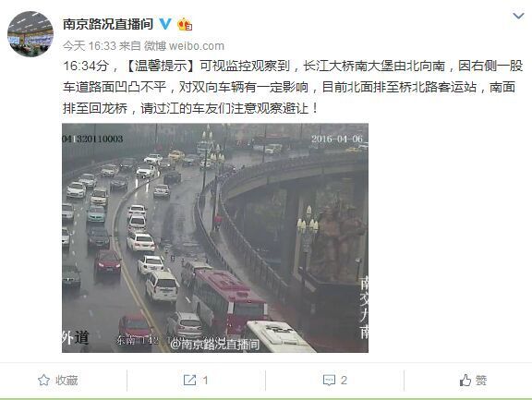Image resolution: width=532 pixels, height=400 pixels.
Task: Click the post text starting 16:34分
Action: point(293,87)
